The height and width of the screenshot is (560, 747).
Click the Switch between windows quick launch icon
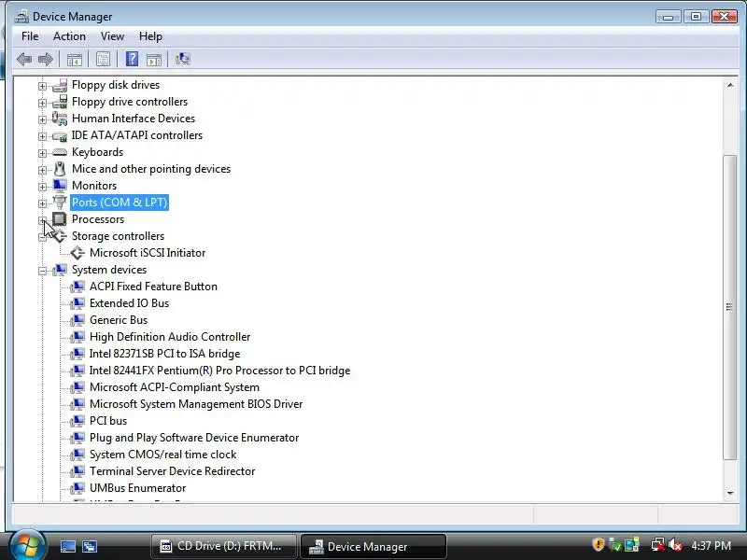(x=89, y=546)
